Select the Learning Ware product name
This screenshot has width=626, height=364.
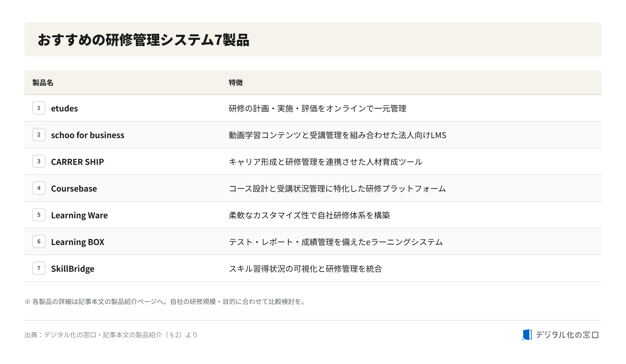click(x=79, y=215)
